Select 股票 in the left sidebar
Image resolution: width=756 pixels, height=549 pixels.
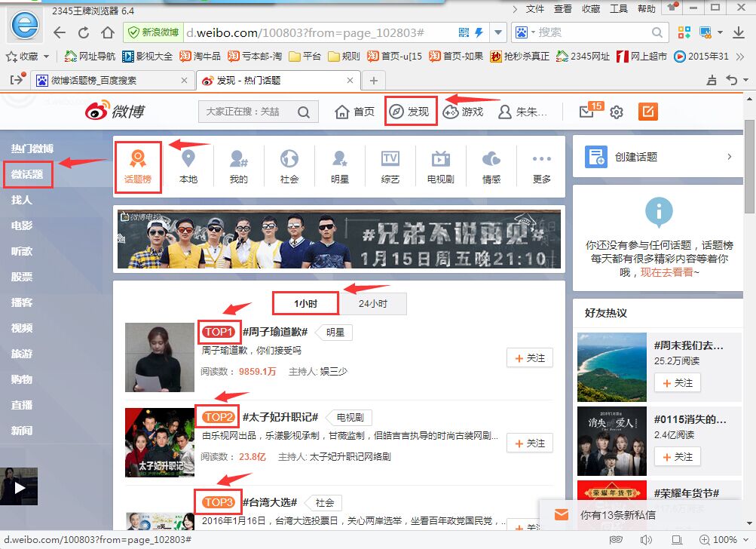(22, 277)
